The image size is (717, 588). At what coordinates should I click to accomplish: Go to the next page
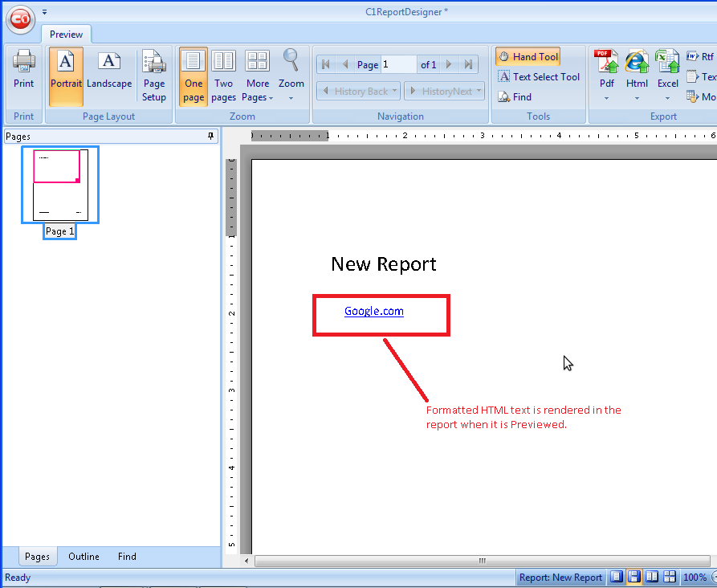(449, 64)
